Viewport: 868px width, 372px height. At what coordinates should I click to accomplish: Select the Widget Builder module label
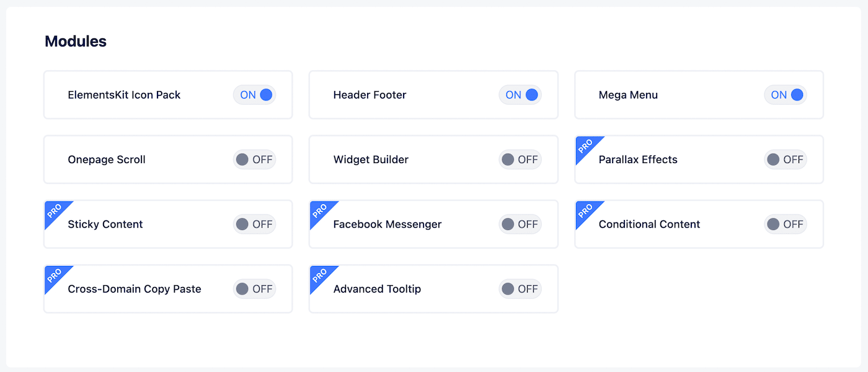371,159
